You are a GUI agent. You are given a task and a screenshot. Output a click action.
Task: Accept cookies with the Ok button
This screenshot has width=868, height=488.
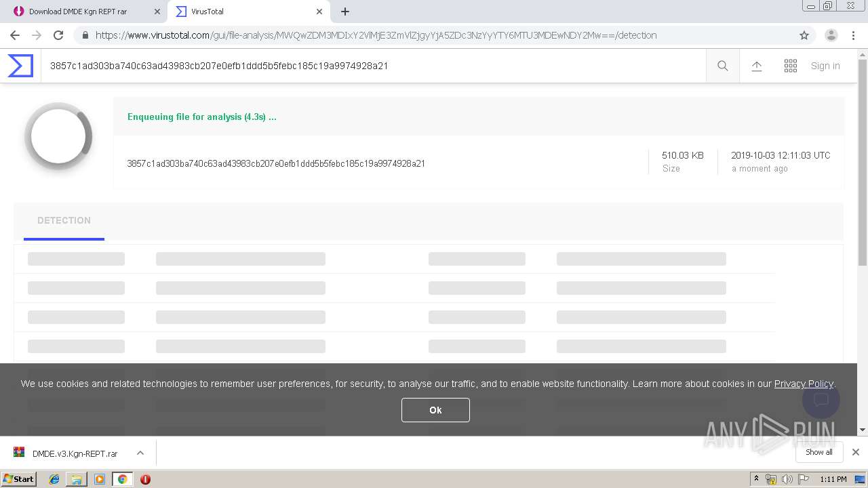point(435,410)
